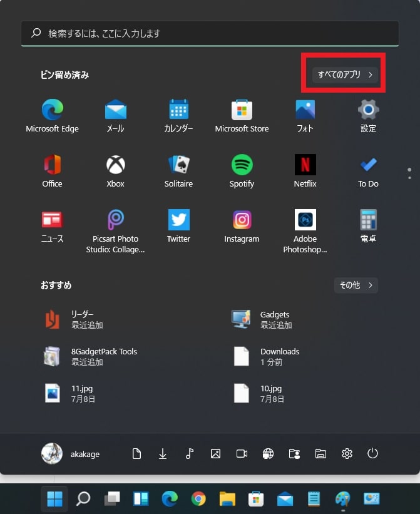The width and height of the screenshot is (420, 514).
Task: Open Spotify app
Action: click(x=242, y=170)
